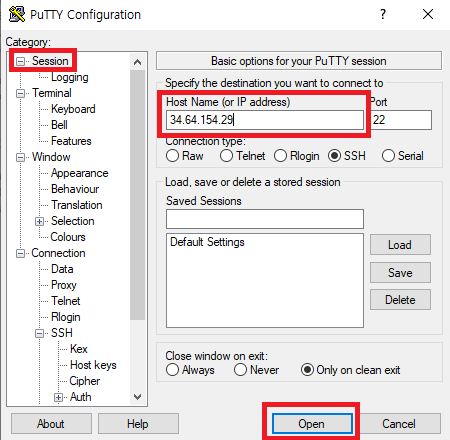Go to the Colours settings
Screen dimensions: 450x440
pos(68,237)
